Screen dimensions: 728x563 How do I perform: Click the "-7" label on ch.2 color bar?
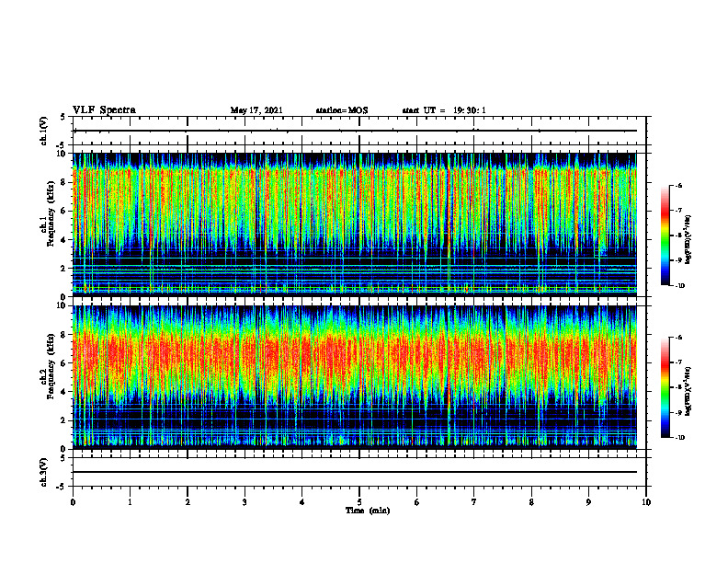[x=678, y=362]
